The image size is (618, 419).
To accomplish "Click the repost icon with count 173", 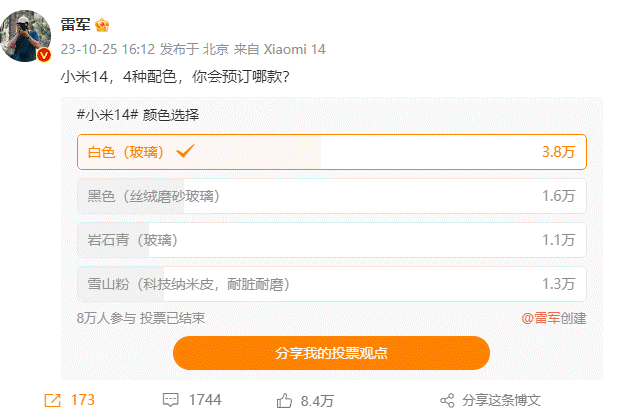I will 52,400.
